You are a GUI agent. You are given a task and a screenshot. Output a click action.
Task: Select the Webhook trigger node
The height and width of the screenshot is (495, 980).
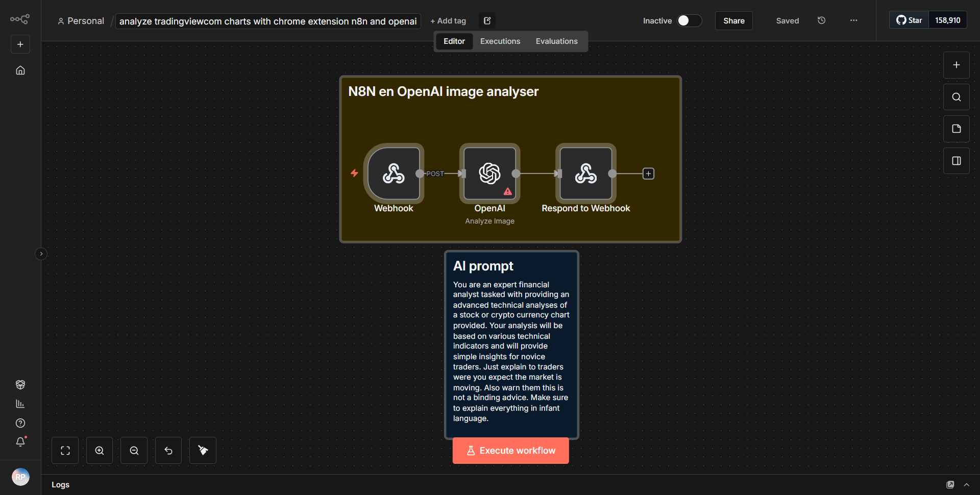[x=394, y=174]
